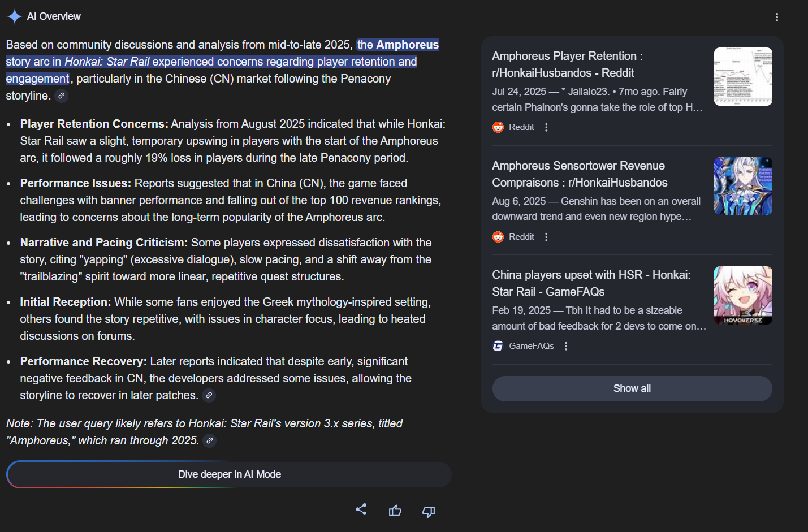808x532 pixels.
Task: Give the AI Overview a thumbs up
Action: click(395, 511)
